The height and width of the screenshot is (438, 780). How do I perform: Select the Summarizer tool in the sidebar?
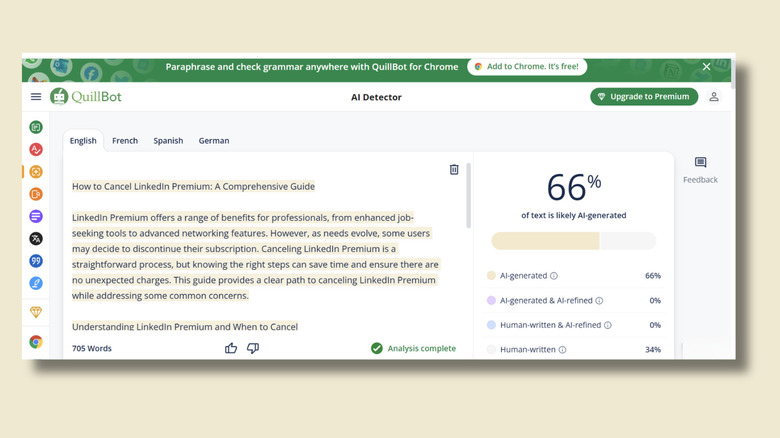point(36,217)
